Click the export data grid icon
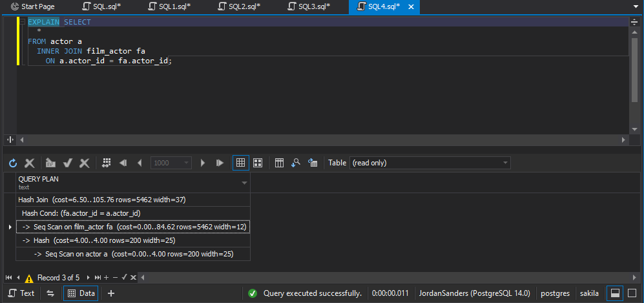The height and width of the screenshot is (303, 644). tap(313, 163)
